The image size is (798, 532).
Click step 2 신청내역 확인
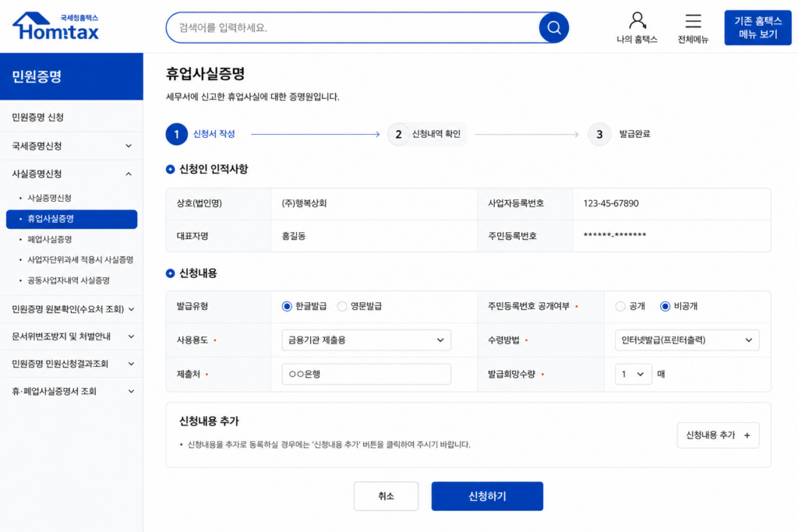[426, 134]
